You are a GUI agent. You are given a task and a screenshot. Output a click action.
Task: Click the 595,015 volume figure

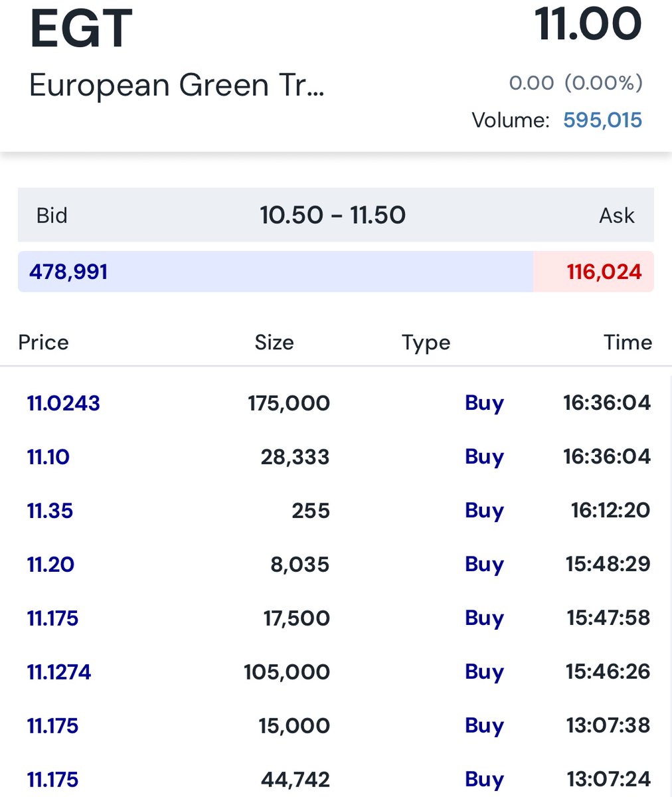pyautogui.click(x=602, y=120)
